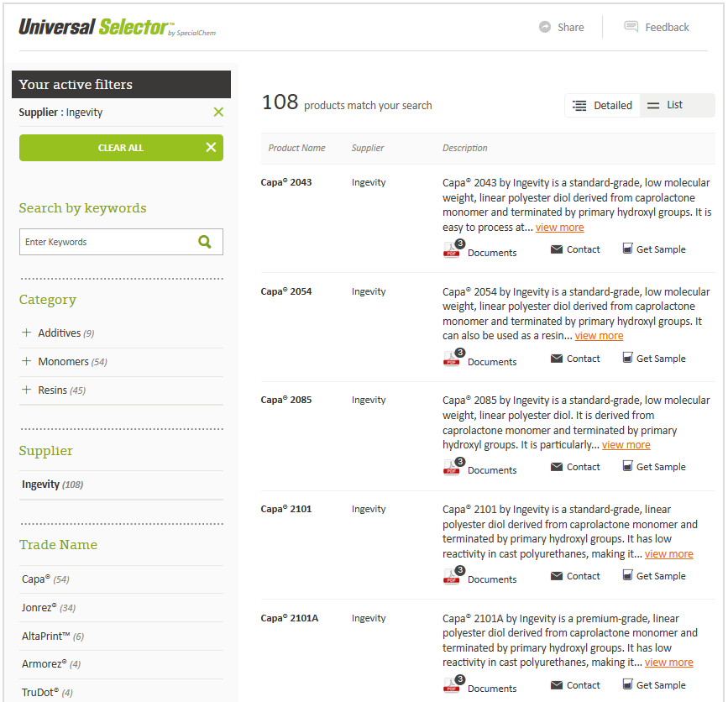
Task: Click the search magnifier icon in keywords box
Action: 205,242
